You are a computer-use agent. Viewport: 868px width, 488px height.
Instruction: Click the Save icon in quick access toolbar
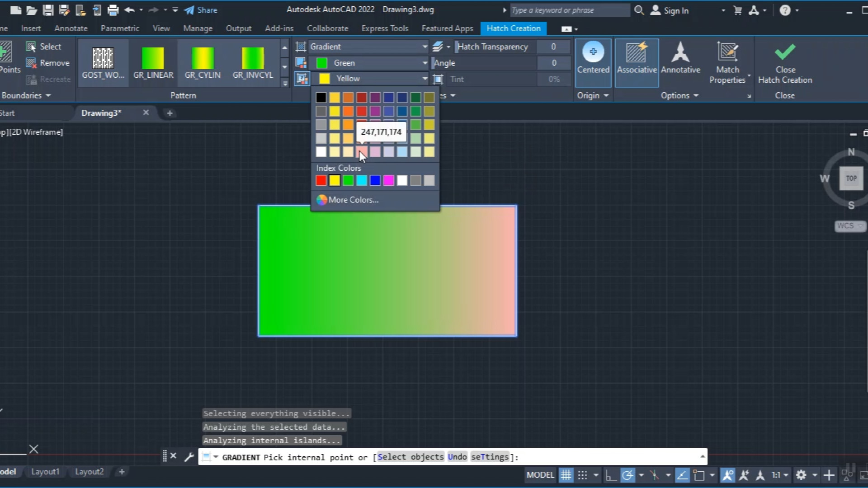48,10
